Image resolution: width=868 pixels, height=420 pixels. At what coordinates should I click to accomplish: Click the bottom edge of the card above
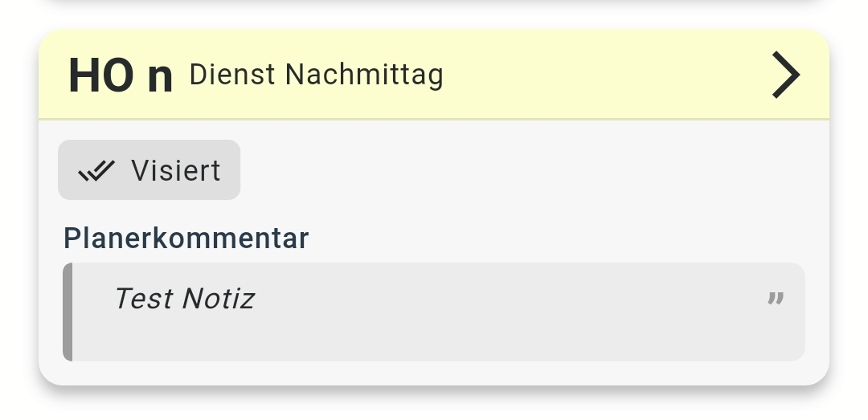[x=434, y=2]
